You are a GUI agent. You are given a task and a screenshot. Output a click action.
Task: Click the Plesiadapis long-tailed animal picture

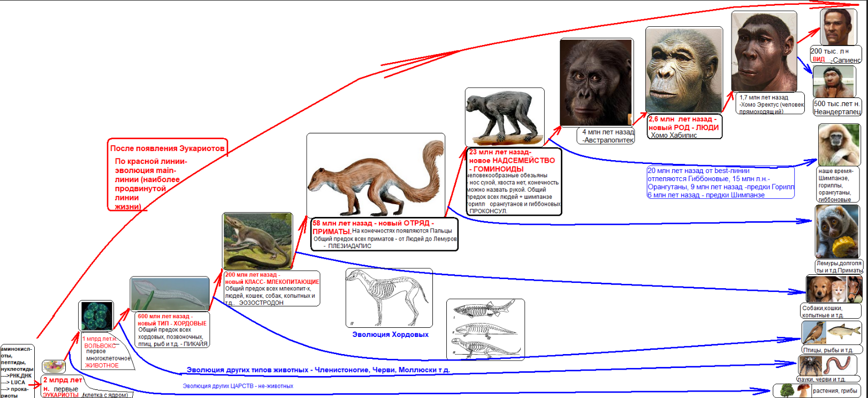coord(376,175)
